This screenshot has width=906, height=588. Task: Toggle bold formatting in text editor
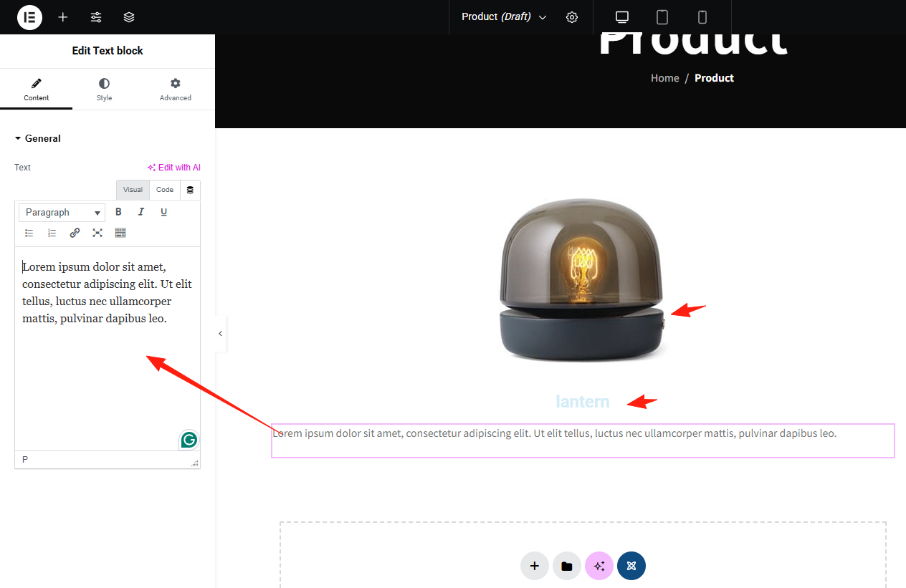point(119,212)
